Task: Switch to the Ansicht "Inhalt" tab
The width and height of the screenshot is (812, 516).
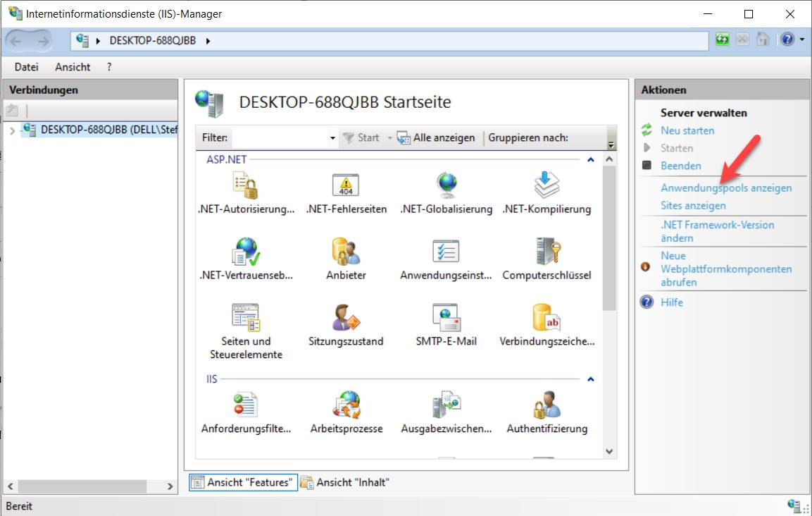Action: pos(346,483)
